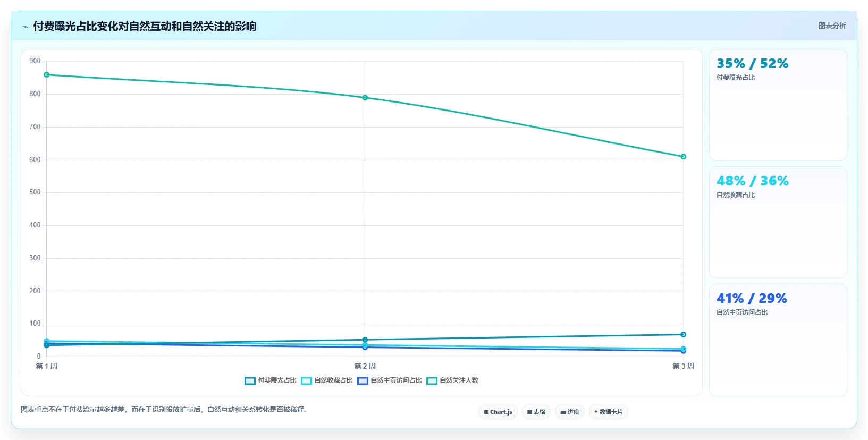Click the 付费曝光占比 caption under 35% / 52%
Viewport: 868px width, 440px height.
[x=736, y=78]
